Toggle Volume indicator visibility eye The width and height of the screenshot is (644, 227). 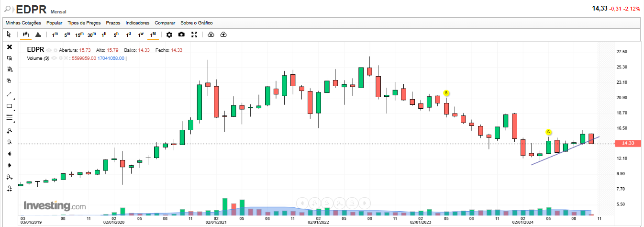pos(54,58)
